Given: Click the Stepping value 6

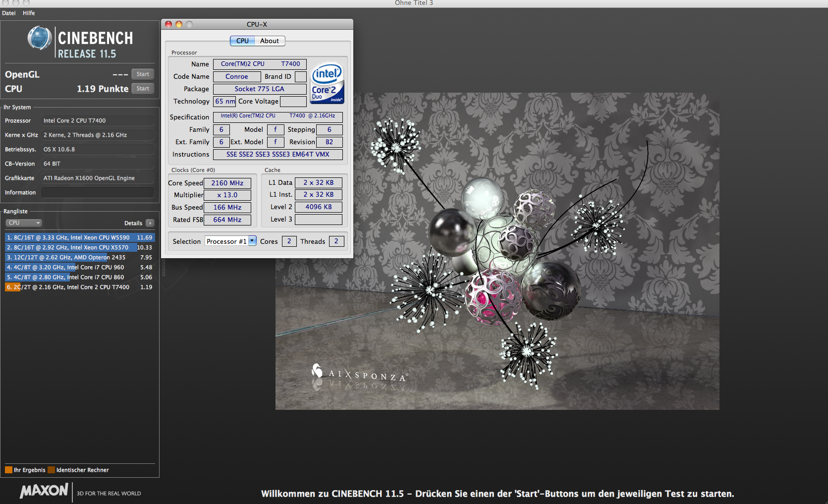Looking at the screenshot, I should click(x=330, y=129).
